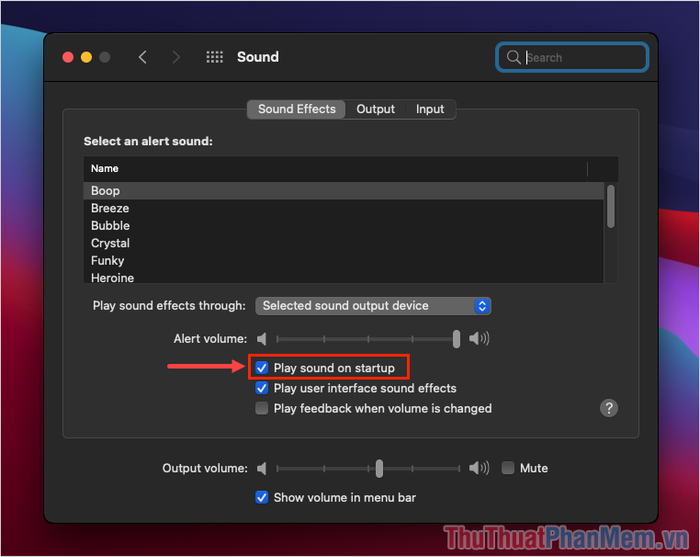Screen dimensions: 700x557
Task: Switch to the Input tab
Action: 430,109
